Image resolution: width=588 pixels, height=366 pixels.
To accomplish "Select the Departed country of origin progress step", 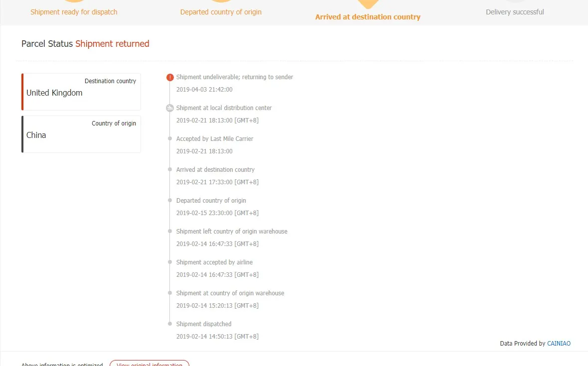I will pos(221,12).
